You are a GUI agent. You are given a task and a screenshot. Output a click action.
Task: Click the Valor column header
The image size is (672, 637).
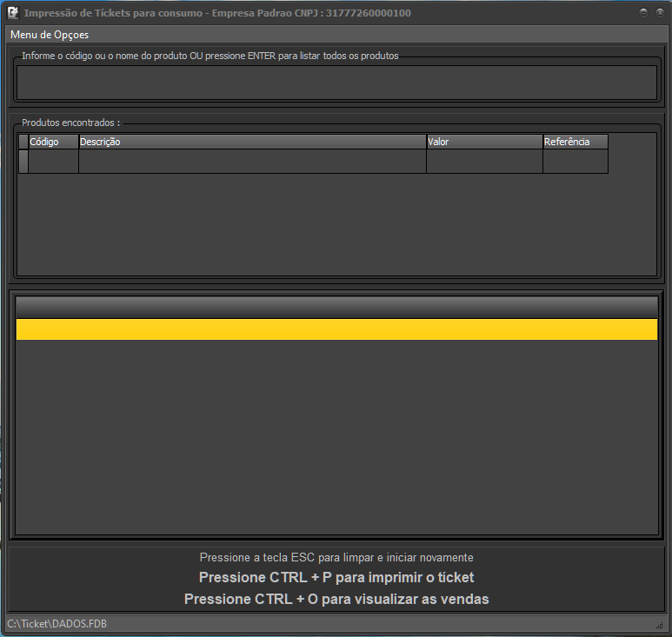pyautogui.click(x=484, y=142)
